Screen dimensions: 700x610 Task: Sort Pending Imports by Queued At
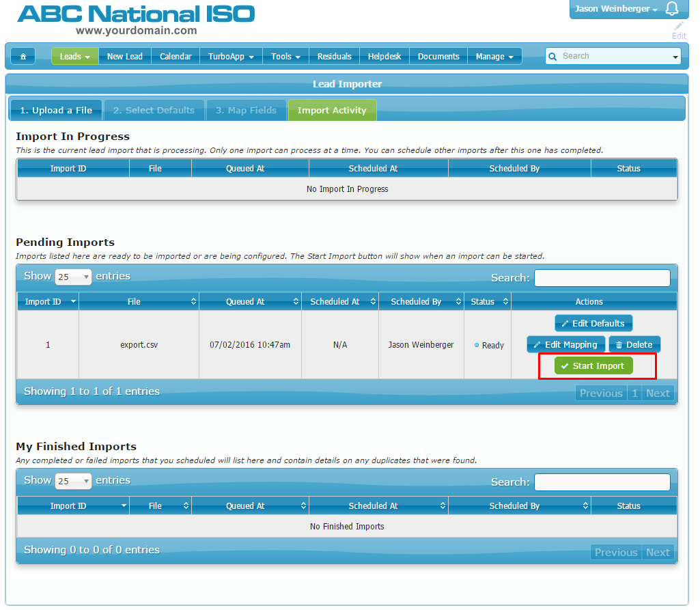click(250, 301)
